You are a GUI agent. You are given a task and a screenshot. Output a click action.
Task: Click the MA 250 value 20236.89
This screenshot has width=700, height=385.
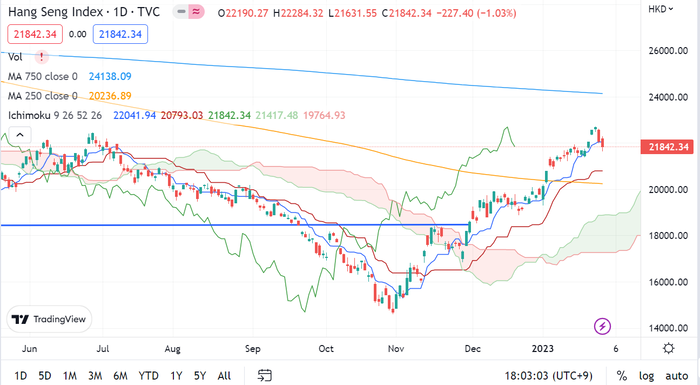tap(110, 96)
